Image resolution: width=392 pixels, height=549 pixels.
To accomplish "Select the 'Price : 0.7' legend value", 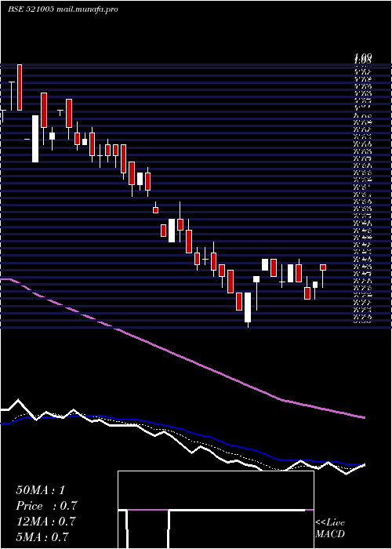I will click(46, 506).
